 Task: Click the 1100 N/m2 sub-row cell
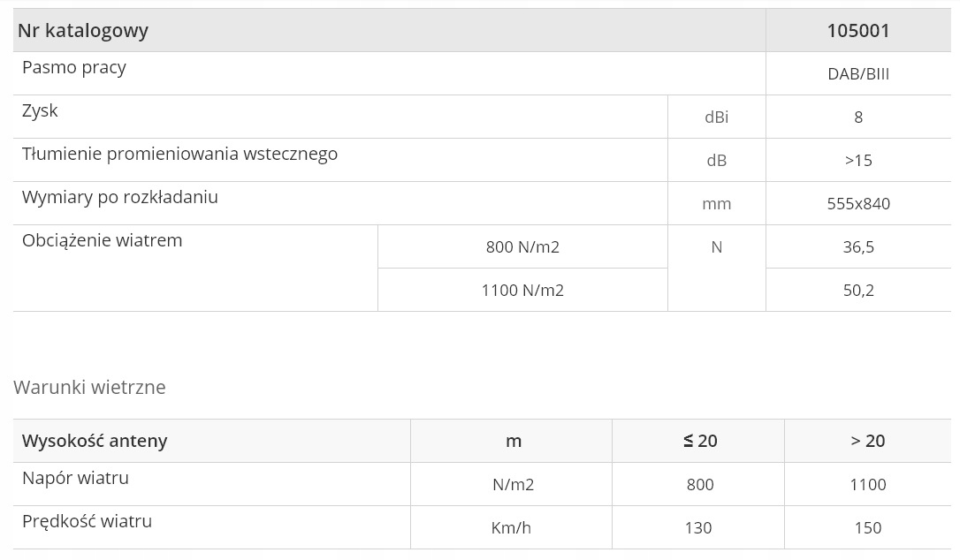tap(522, 291)
